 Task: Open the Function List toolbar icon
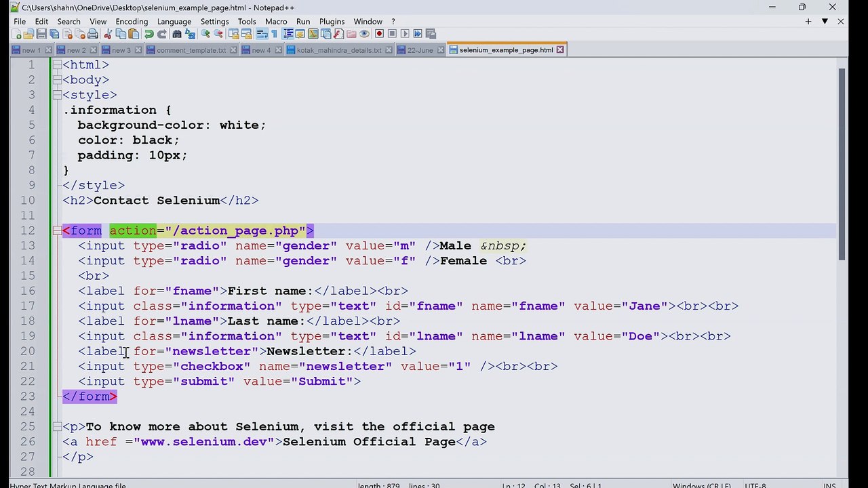[x=338, y=34]
